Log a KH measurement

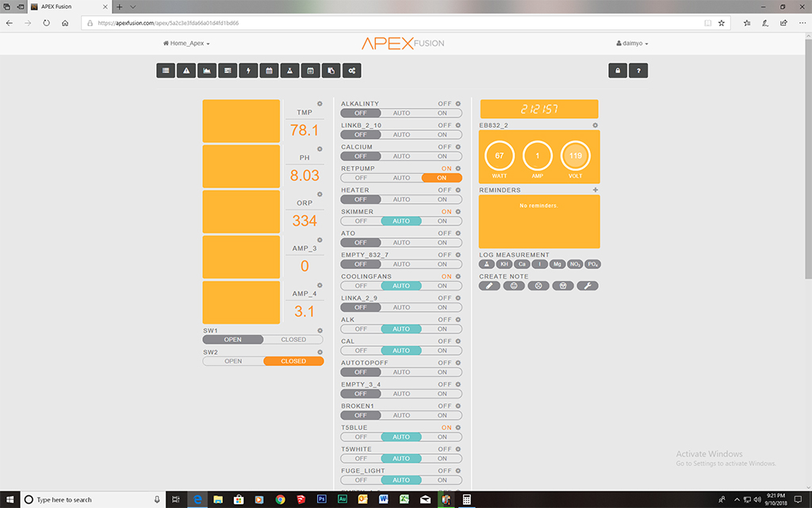[504, 264]
